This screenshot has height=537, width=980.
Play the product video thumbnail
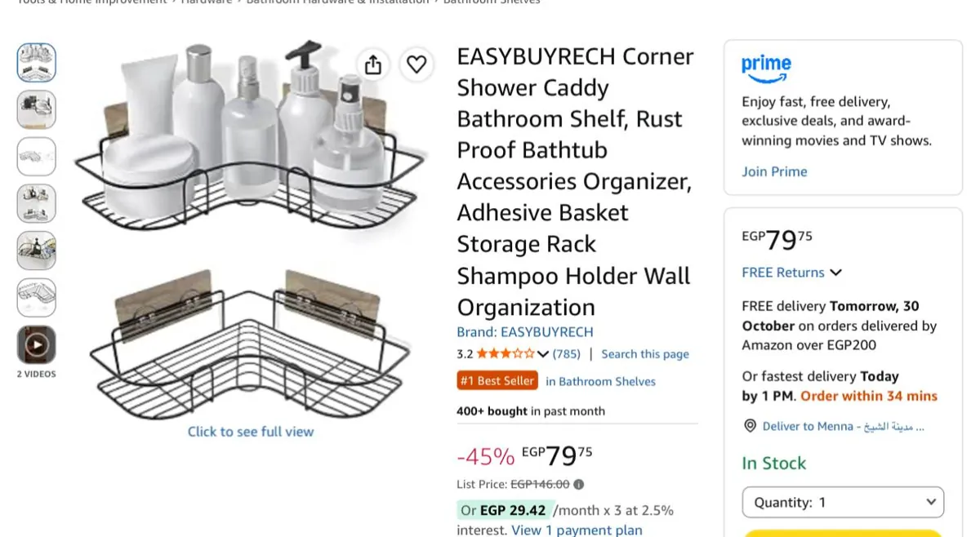pos(37,344)
